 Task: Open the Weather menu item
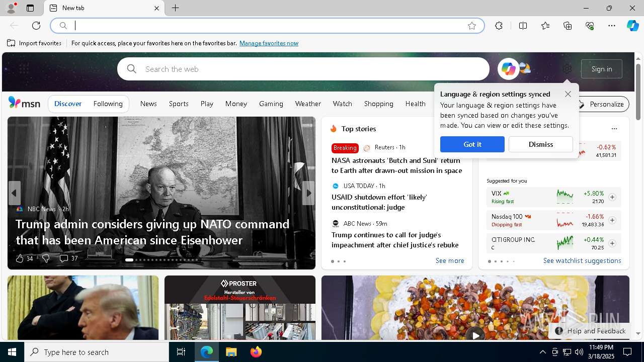coord(308,104)
